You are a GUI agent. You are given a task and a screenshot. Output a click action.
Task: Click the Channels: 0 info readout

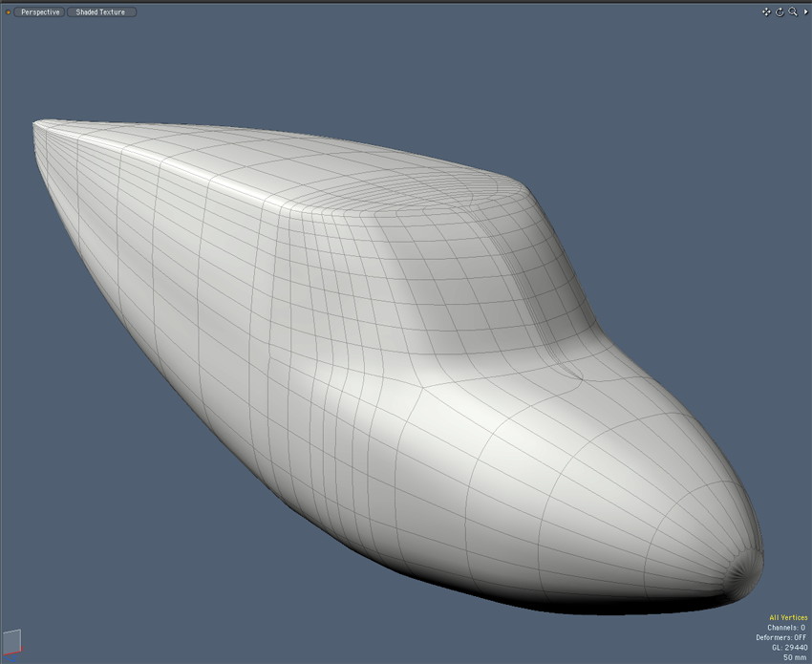pos(786,628)
